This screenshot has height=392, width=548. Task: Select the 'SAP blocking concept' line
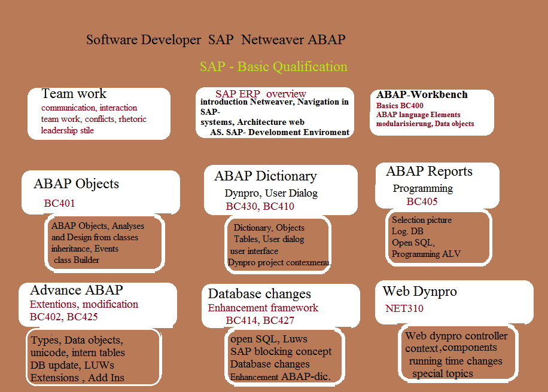[281, 351]
